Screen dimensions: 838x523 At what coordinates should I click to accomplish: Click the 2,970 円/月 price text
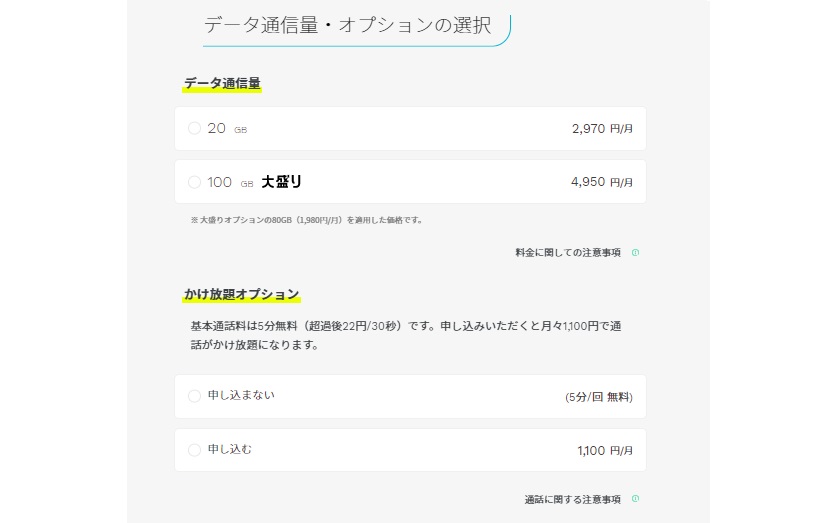[602, 129]
